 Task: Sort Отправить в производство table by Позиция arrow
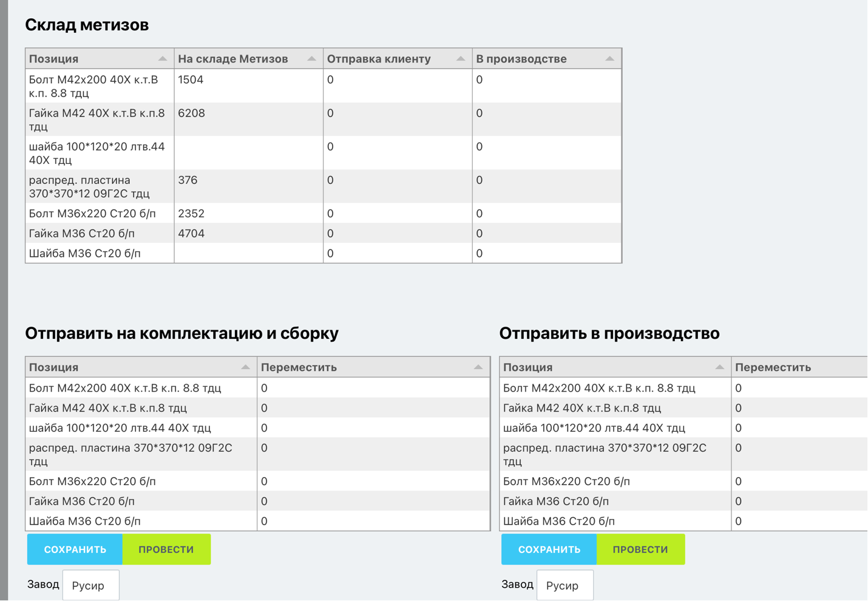point(719,367)
